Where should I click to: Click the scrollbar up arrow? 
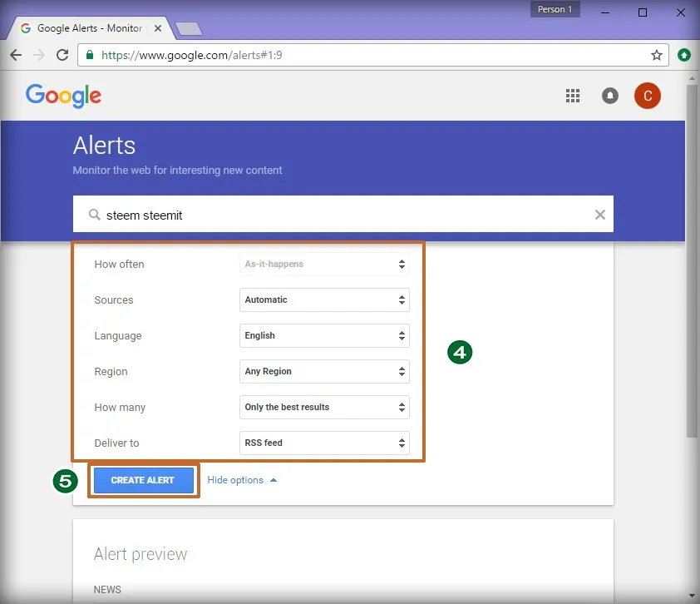tap(692, 77)
